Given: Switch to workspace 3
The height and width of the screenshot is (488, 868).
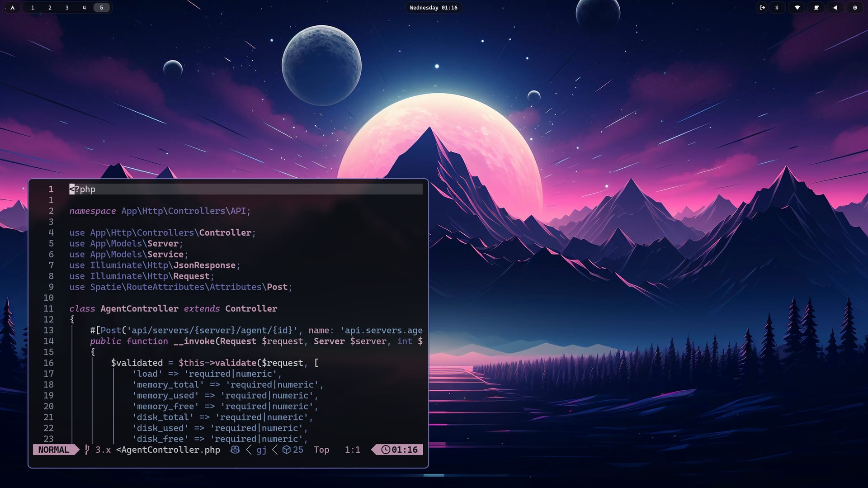Looking at the screenshot, I should [67, 8].
